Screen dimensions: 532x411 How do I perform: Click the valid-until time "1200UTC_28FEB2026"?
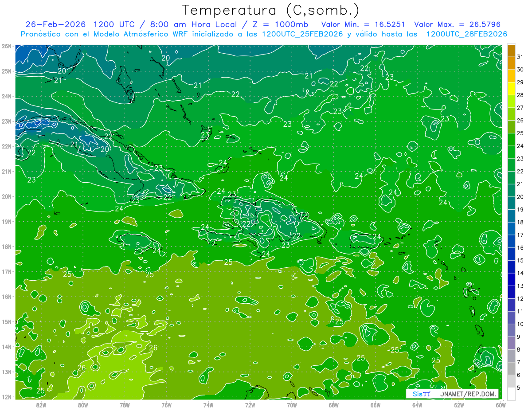(467, 34)
